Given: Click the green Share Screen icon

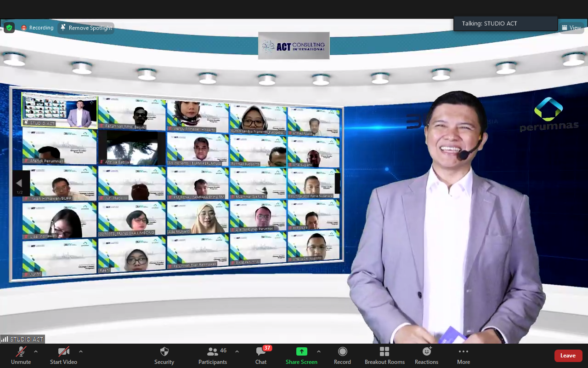Looking at the screenshot, I should click(x=301, y=351).
